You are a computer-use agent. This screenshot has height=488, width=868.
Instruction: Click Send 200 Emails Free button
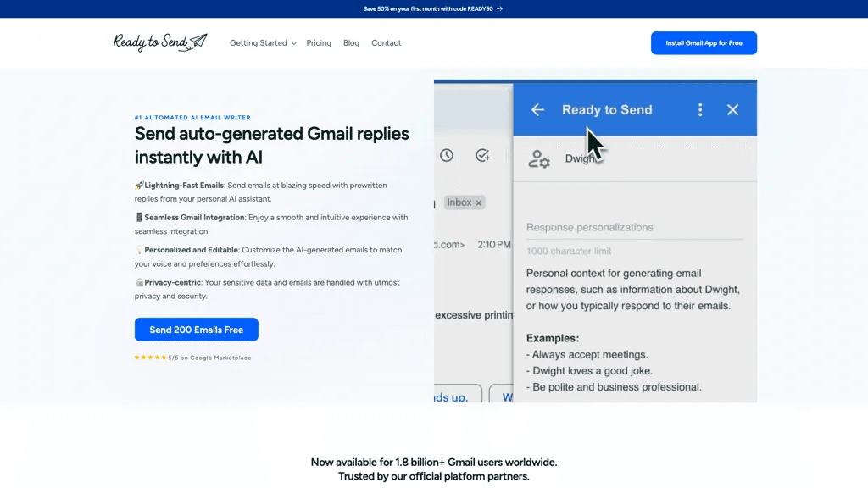click(196, 330)
